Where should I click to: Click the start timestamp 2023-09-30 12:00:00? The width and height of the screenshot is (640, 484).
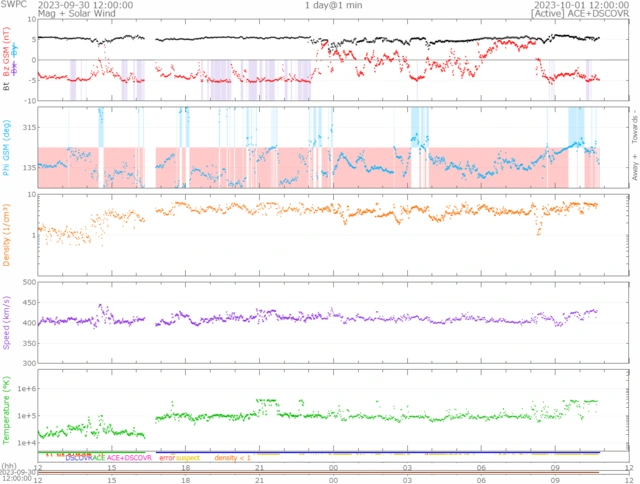[x=85, y=5]
